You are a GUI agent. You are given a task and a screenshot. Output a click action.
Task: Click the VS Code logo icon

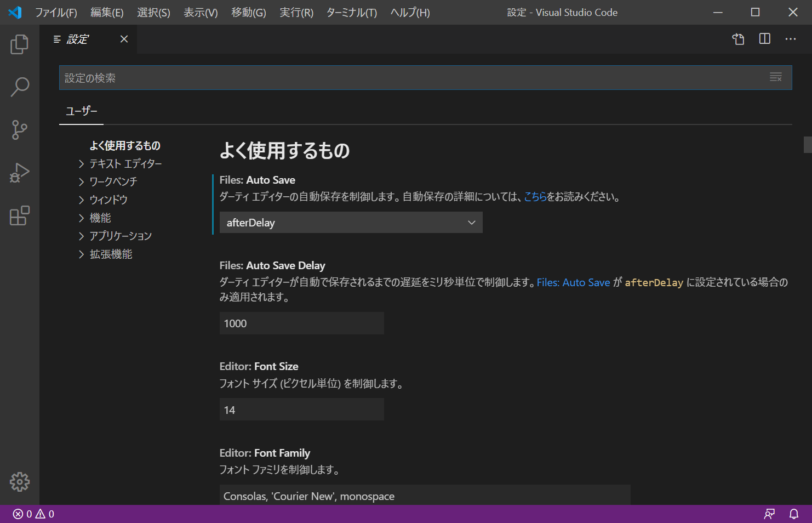point(15,12)
